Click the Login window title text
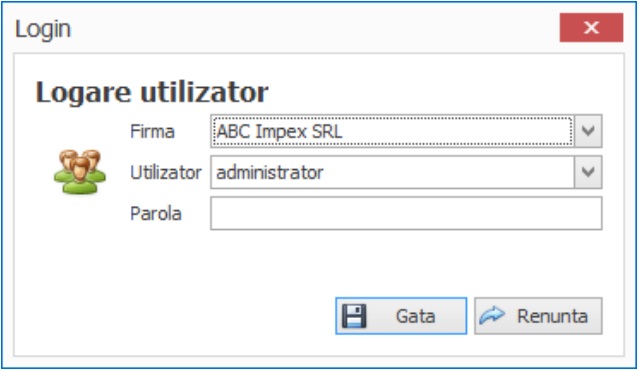 (43, 29)
